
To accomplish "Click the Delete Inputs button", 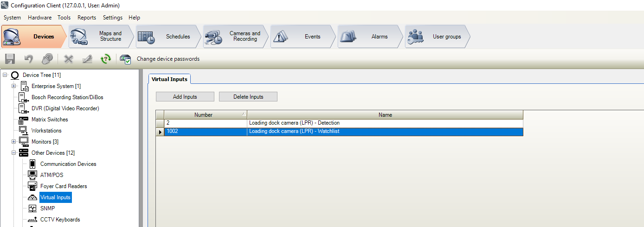I will tap(248, 97).
